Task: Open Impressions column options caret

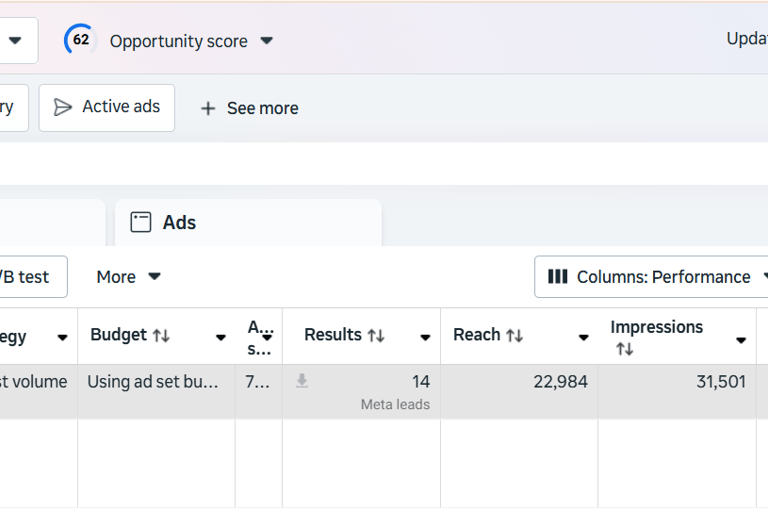Action: click(741, 340)
